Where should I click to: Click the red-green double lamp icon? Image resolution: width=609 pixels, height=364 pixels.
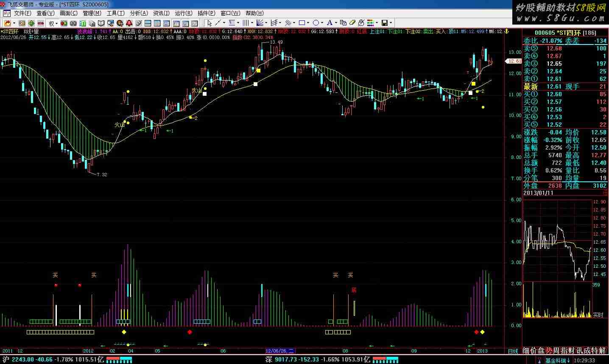(x=64, y=23)
